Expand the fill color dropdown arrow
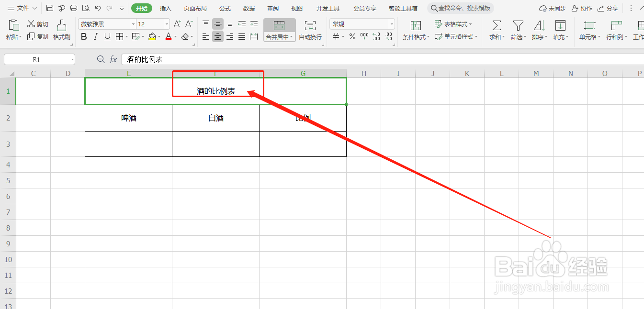644x309 pixels. coord(159,36)
